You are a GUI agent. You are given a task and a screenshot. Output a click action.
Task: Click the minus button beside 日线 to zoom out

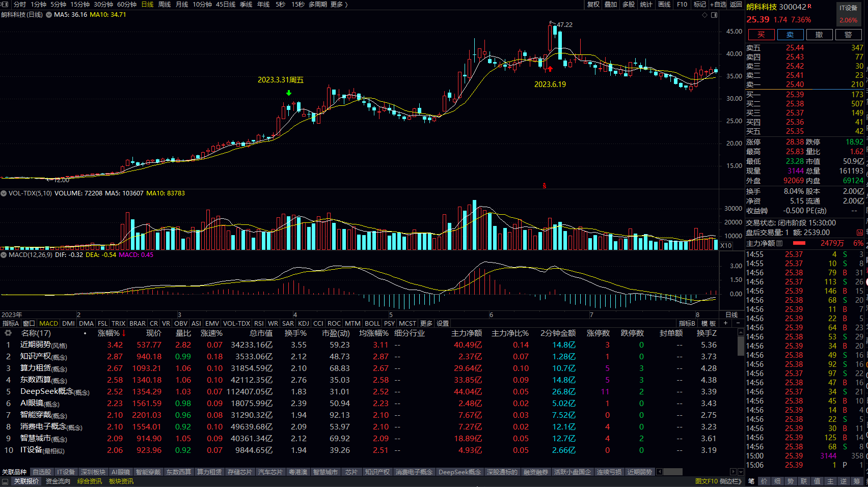[x=738, y=323]
